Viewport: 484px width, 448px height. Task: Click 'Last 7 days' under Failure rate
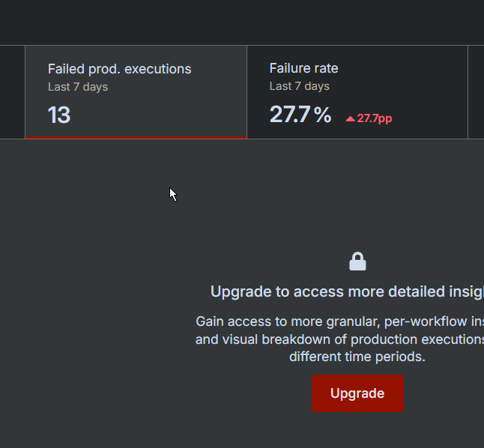(x=300, y=86)
